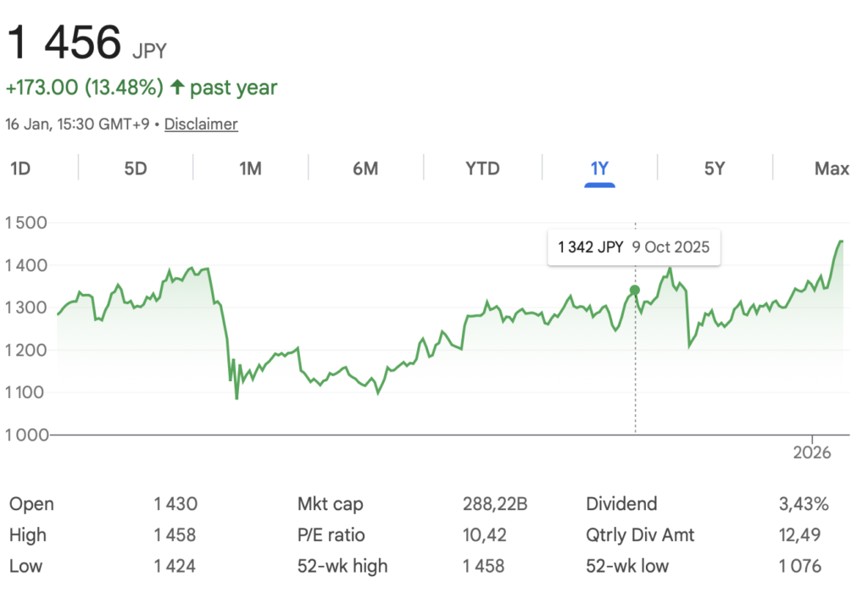
Task: Select the YTD chart range
Action: click(x=482, y=169)
